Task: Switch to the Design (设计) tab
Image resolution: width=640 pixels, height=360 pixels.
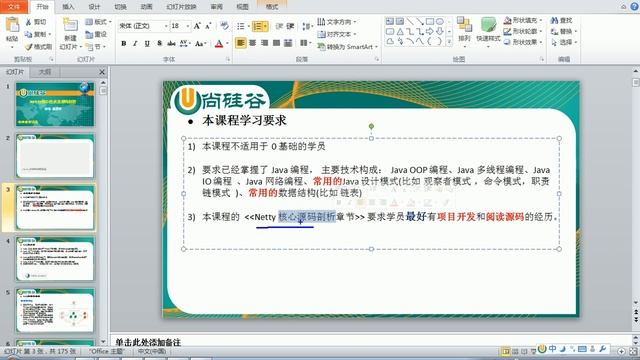Action: [94, 7]
